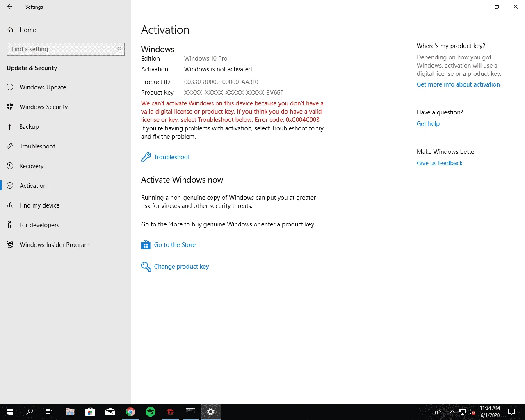Select Windows Security from the sidebar

click(x=66, y=107)
